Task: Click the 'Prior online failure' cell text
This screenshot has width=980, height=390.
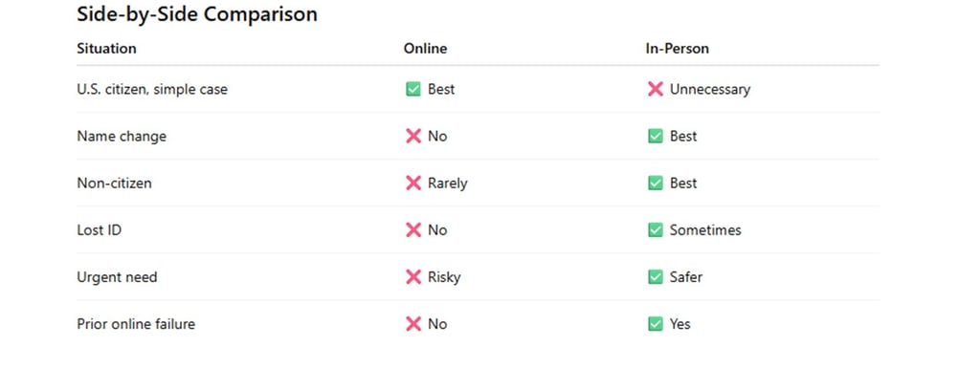Action: [x=136, y=324]
